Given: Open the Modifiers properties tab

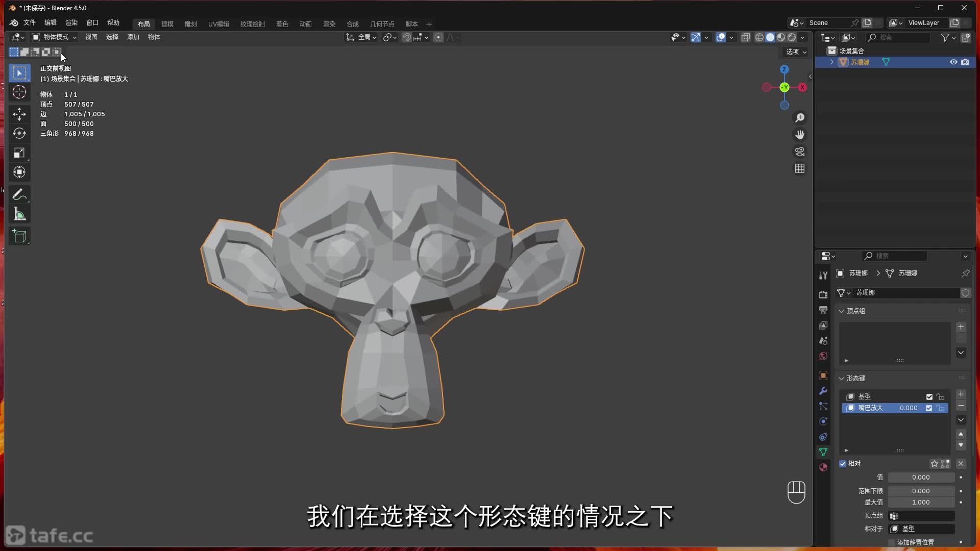Looking at the screenshot, I should tap(823, 391).
